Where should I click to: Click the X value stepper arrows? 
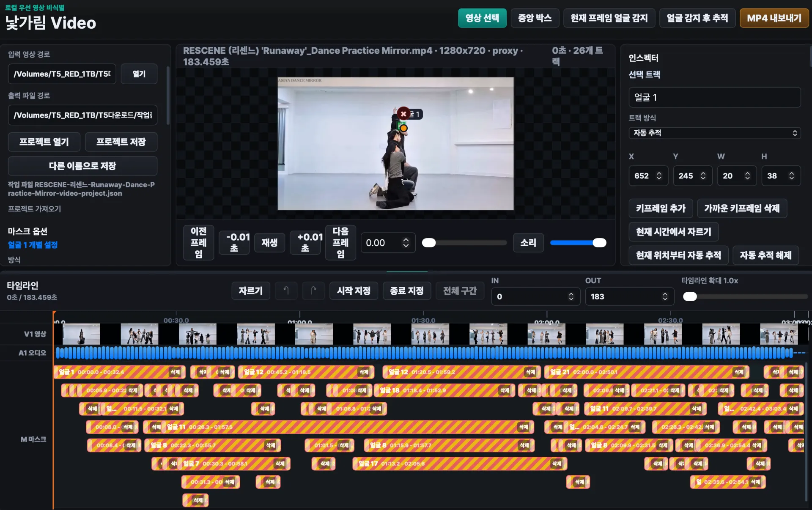(659, 176)
